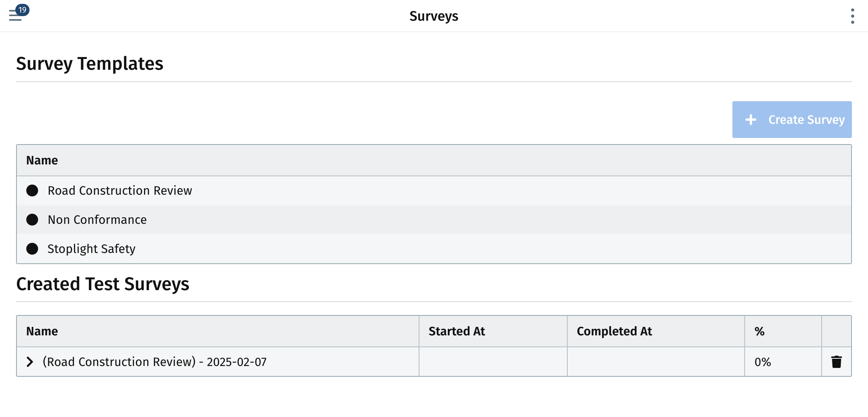Click the Stoplight Safety template name

pyautogui.click(x=91, y=249)
